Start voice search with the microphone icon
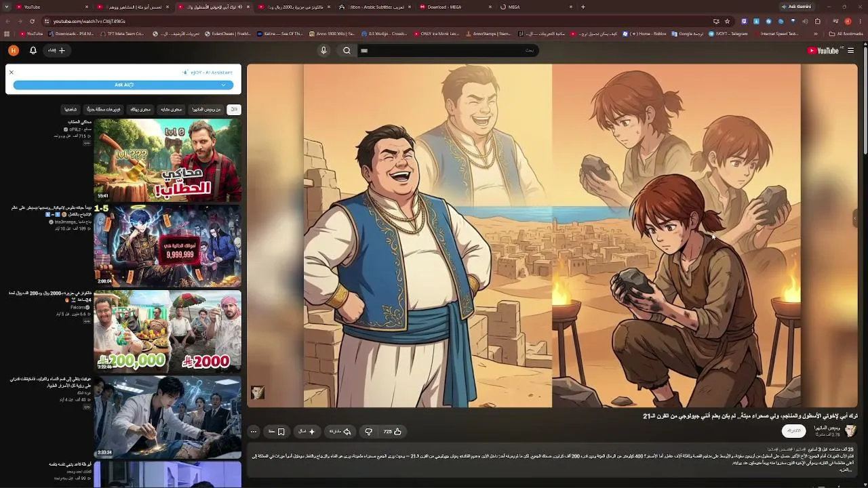Screen dimensions: 868x488 [x=323, y=50]
